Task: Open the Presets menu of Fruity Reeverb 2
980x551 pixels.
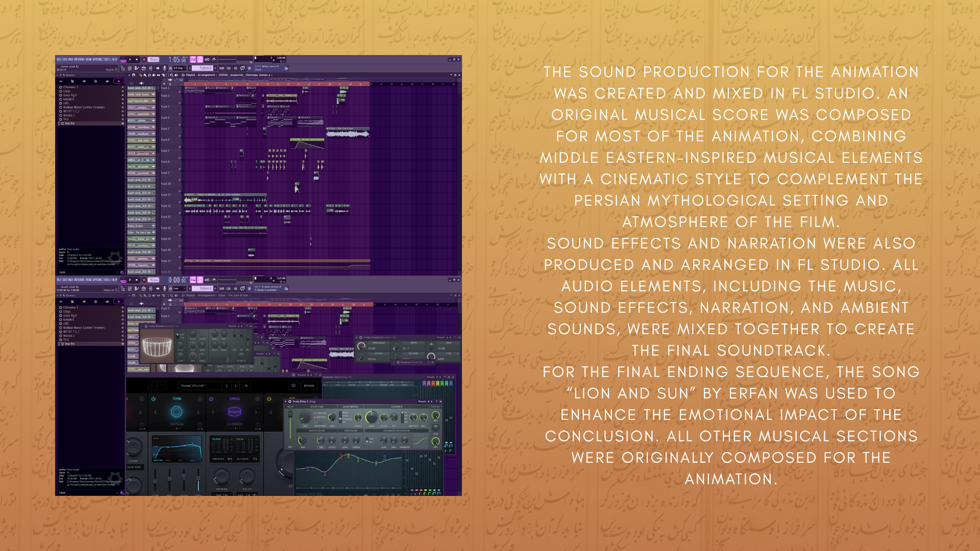Action: [232, 326]
